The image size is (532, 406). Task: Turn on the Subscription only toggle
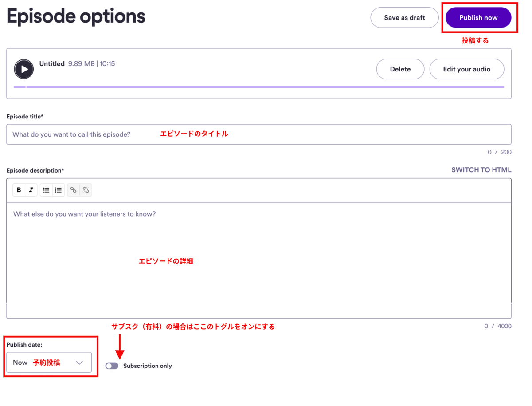click(x=112, y=366)
